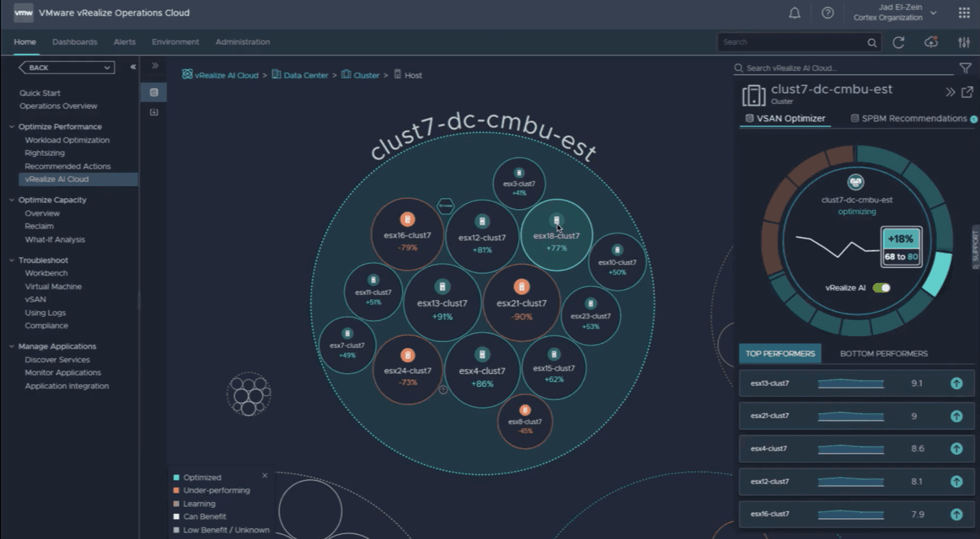Pop out the cluster panel in new window

[967, 92]
